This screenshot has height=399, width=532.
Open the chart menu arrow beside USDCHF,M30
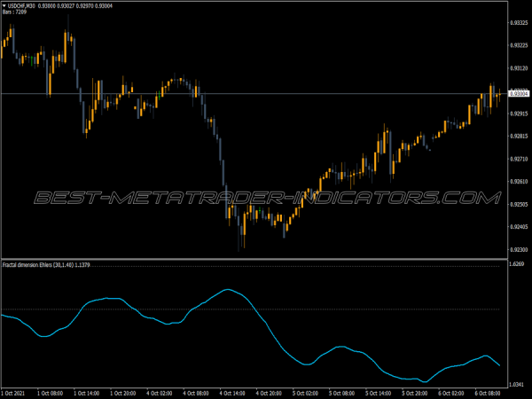4,6
